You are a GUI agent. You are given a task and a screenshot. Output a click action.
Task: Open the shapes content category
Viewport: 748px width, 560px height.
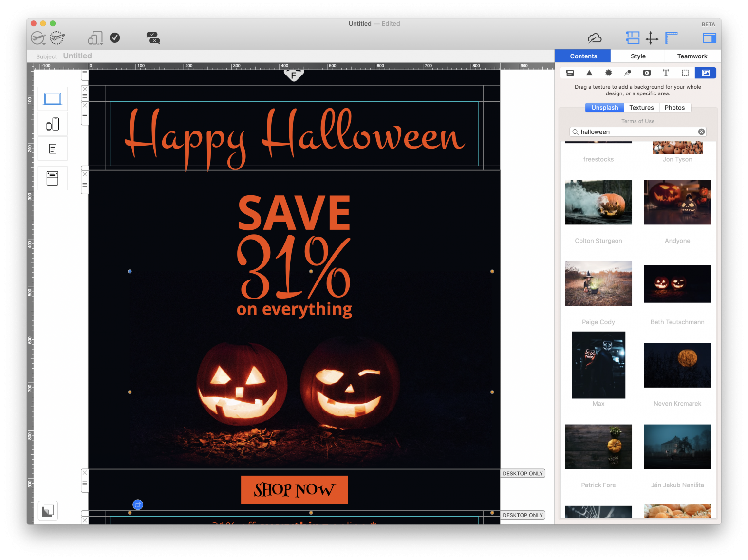point(589,73)
